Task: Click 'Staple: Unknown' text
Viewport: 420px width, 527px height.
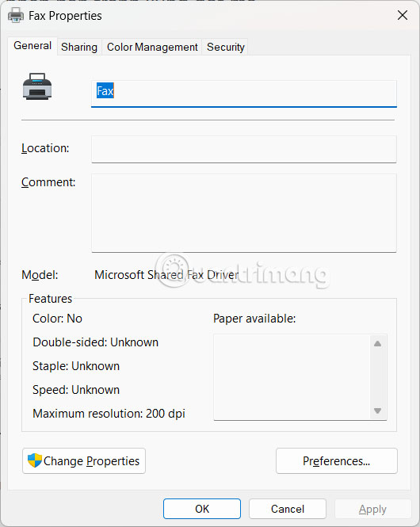Action: [76, 366]
